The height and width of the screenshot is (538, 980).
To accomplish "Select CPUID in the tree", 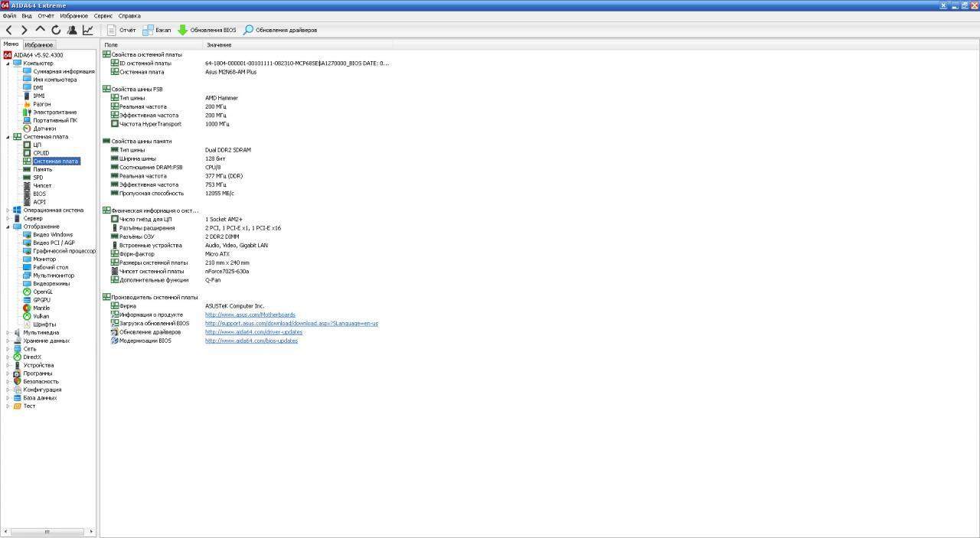I will tap(41, 153).
